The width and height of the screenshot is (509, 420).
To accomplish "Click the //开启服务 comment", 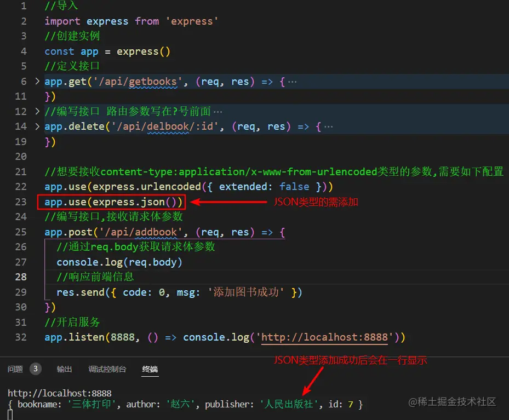I will click(x=72, y=322).
